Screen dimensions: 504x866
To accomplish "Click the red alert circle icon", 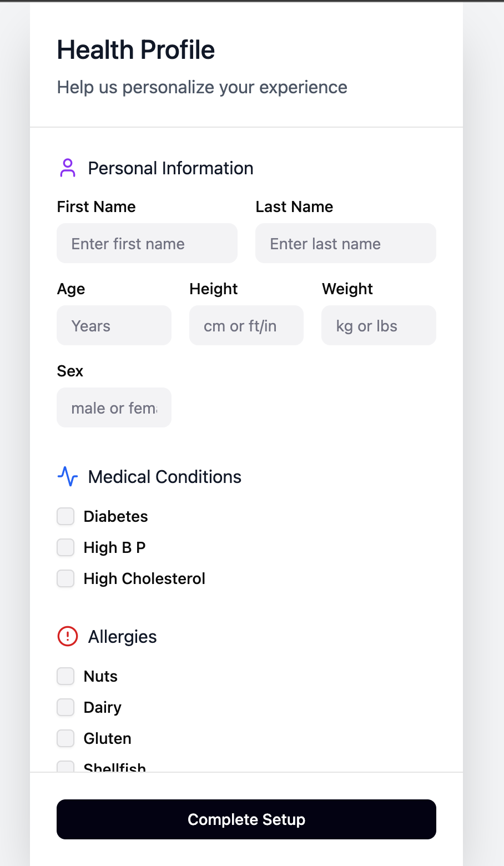I will click(67, 637).
